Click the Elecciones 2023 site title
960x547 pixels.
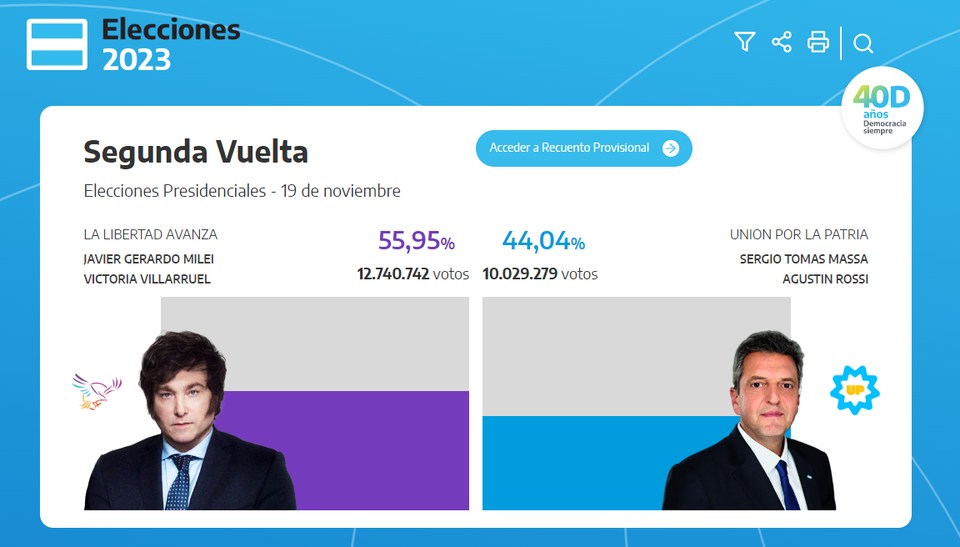[x=170, y=44]
